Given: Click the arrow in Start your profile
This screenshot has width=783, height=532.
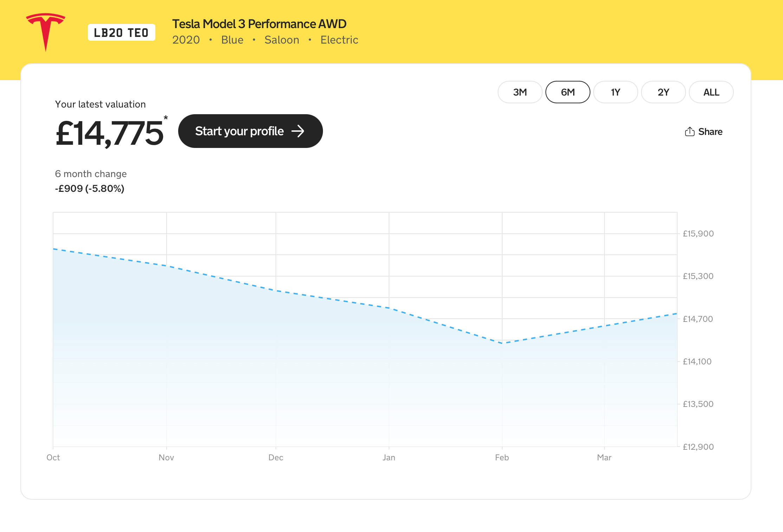Looking at the screenshot, I should click(x=298, y=131).
